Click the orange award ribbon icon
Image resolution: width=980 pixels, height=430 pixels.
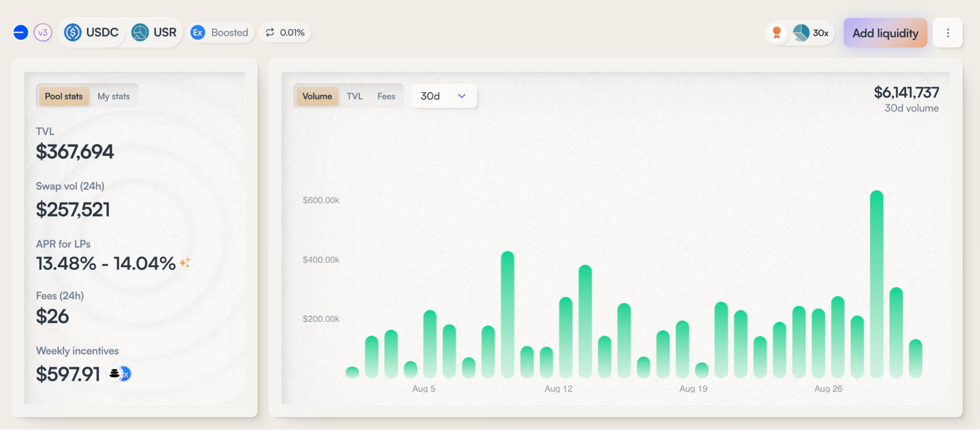(x=777, y=33)
